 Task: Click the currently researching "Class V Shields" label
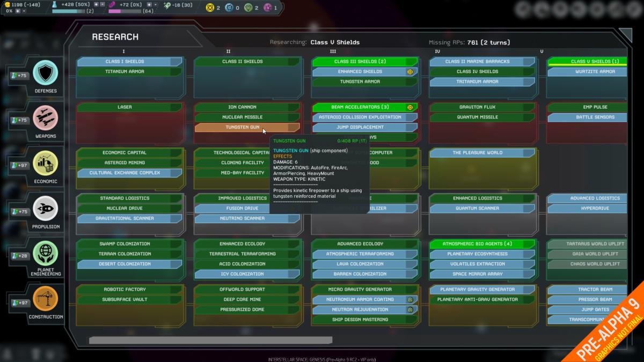coord(335,42)
